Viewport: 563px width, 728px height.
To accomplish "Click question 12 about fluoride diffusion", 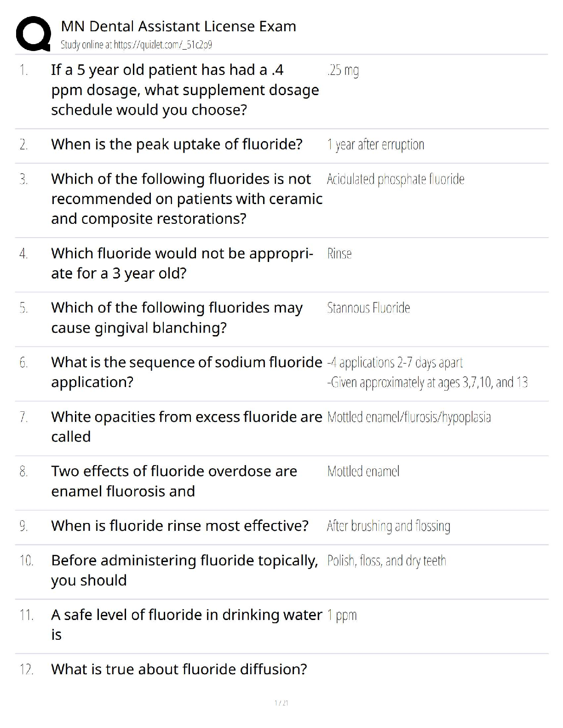I will 179,669.
